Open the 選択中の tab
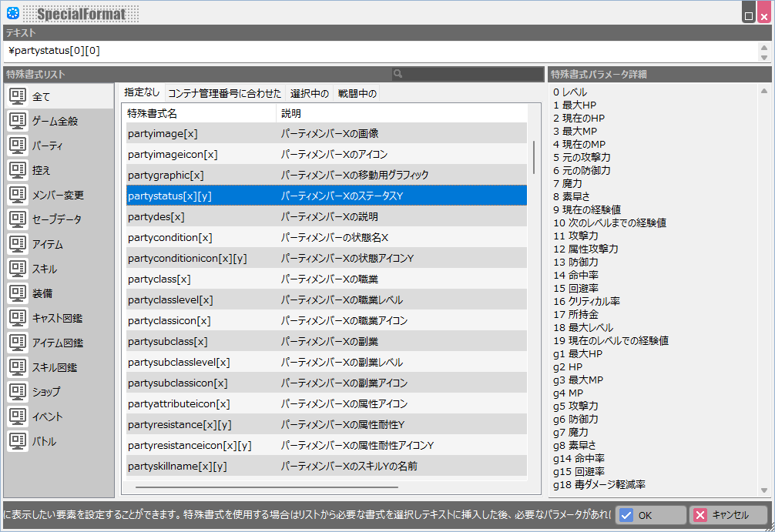This screenshot has height=532, width=775. (x=310, y=94)
